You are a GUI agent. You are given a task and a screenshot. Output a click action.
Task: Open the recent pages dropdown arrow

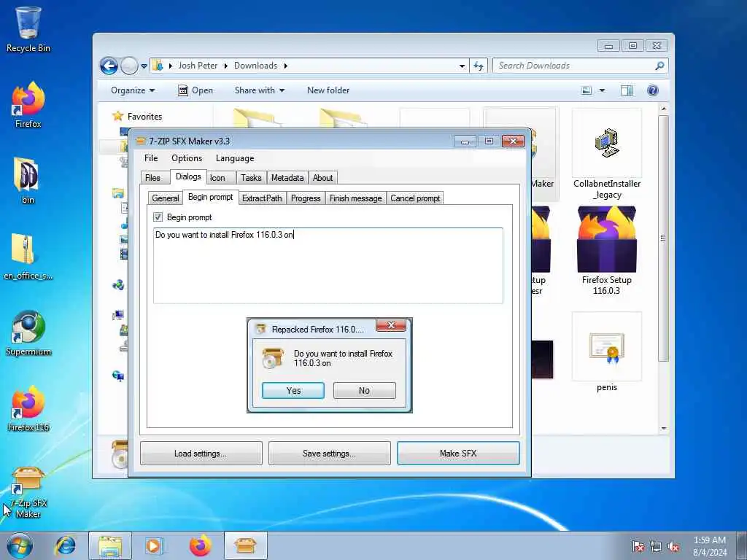point(144,66)
